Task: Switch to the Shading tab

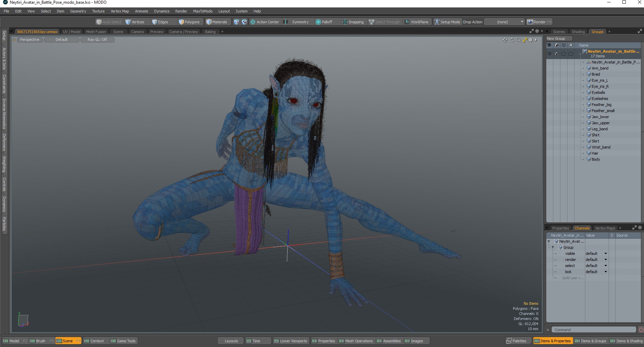Action: click(x=578, y=32)
